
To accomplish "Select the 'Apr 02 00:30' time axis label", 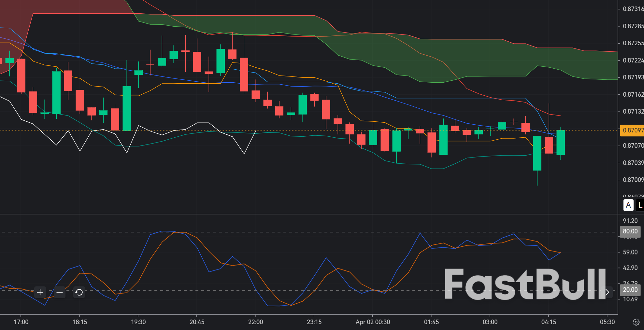I will tap(373, 322).
